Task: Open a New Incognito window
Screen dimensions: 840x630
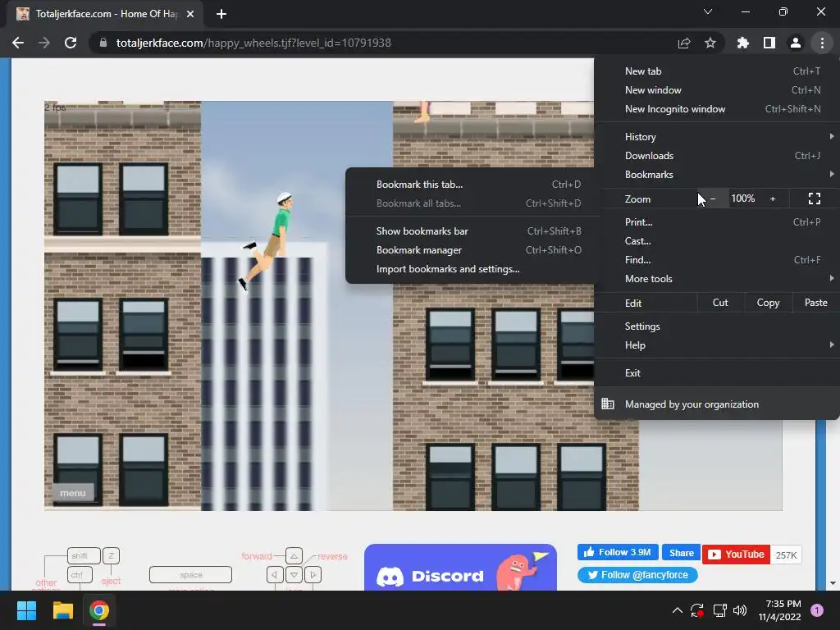Action: point(717,109)
